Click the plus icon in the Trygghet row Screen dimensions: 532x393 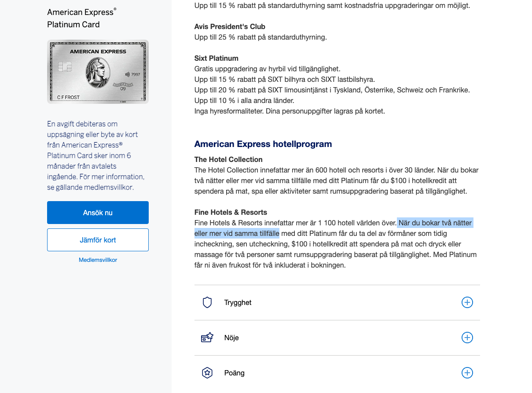point(467,302)
